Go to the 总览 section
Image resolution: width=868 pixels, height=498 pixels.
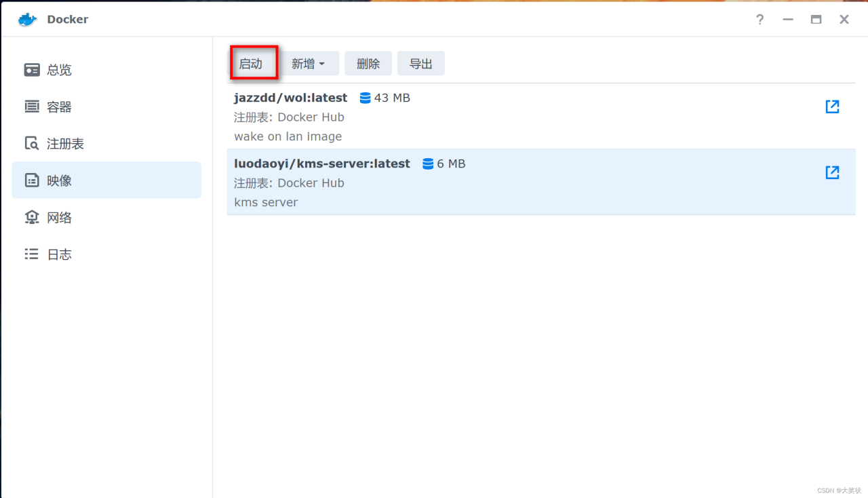[106, 70]
